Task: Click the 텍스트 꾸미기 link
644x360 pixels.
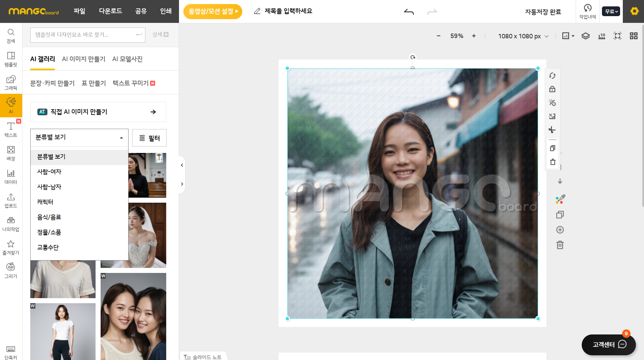Action: pyautogui.click(x=131, y=83)
